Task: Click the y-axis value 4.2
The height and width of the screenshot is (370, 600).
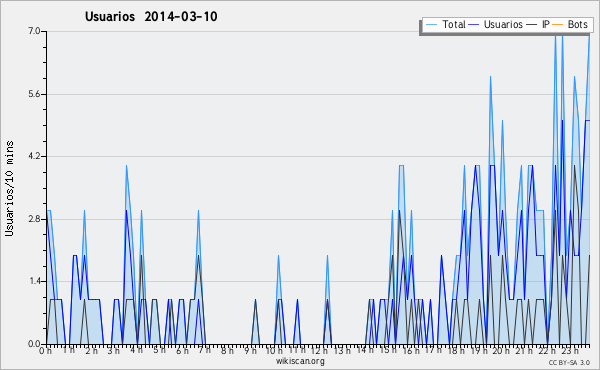Action: coord(34,156)
